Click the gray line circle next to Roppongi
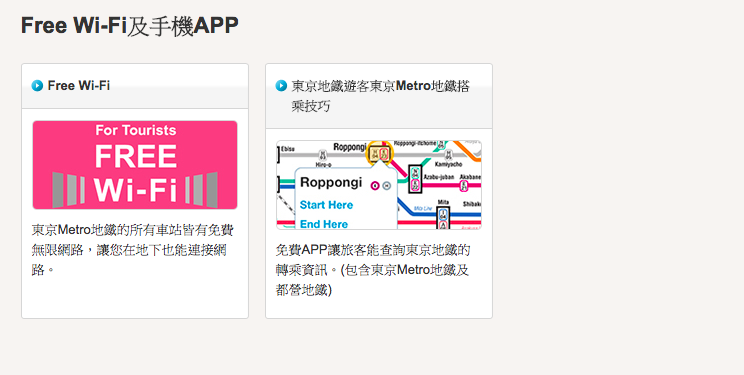This screenshot has height=375, width=744. click(387, 186)
